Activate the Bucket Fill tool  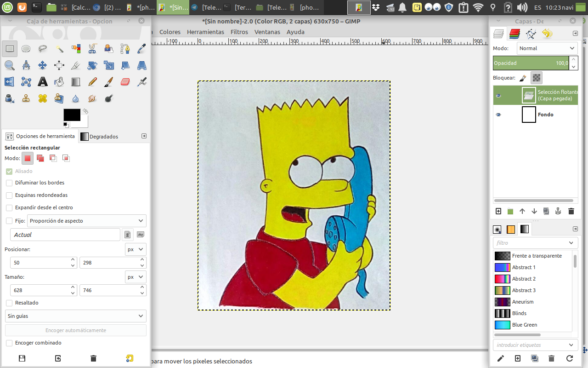[59, 81]
